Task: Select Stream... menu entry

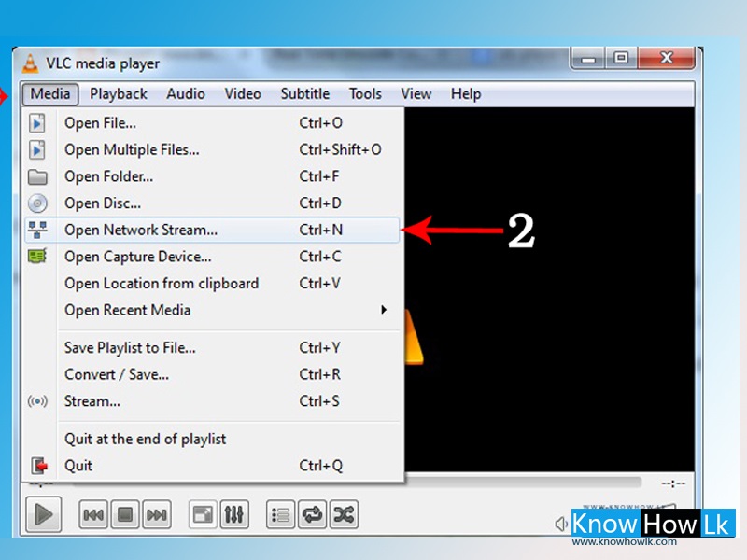Action: click(212, 401)
